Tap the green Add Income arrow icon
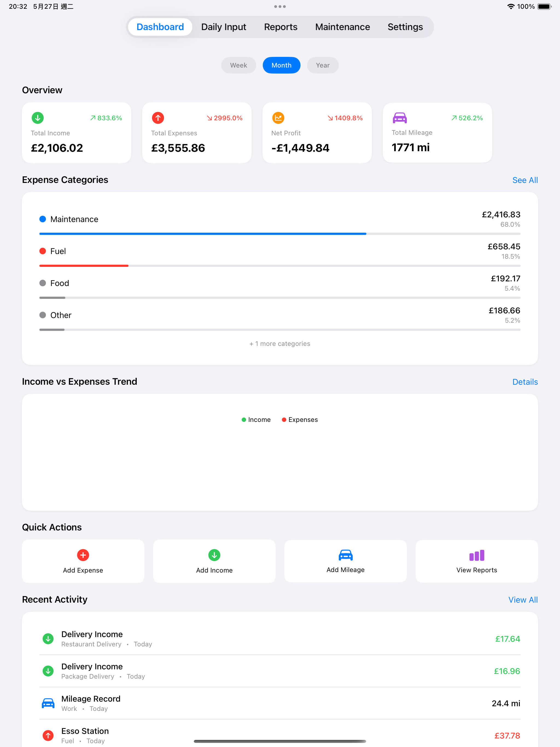This screenshot has height=747, width=560. point(214,555)
